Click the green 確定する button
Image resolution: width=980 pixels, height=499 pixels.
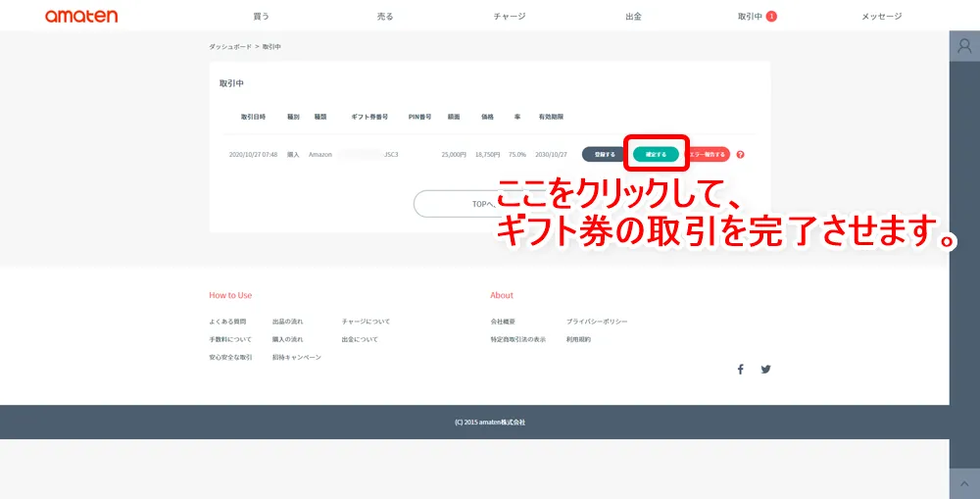(656, 155)
